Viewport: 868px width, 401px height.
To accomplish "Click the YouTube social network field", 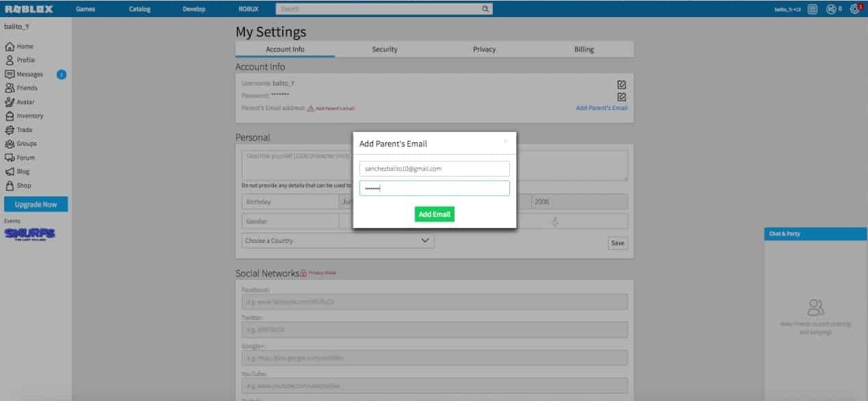I will pos(434,386).
